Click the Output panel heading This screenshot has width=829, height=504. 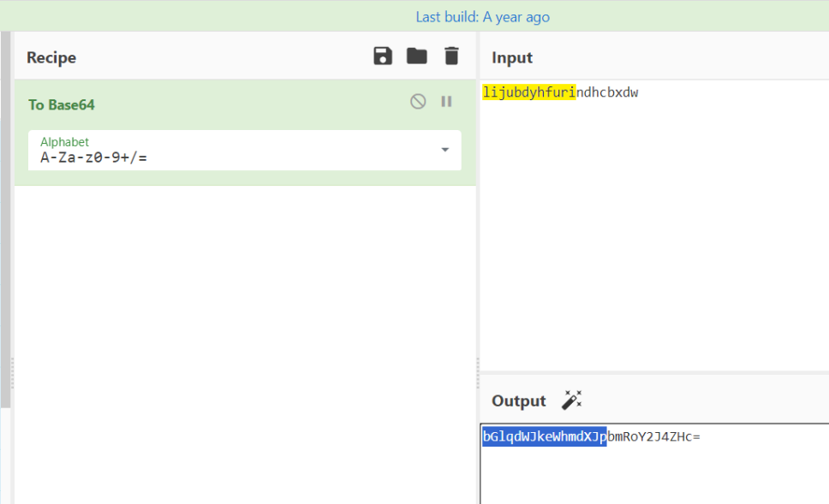click(x=519, y=400)
